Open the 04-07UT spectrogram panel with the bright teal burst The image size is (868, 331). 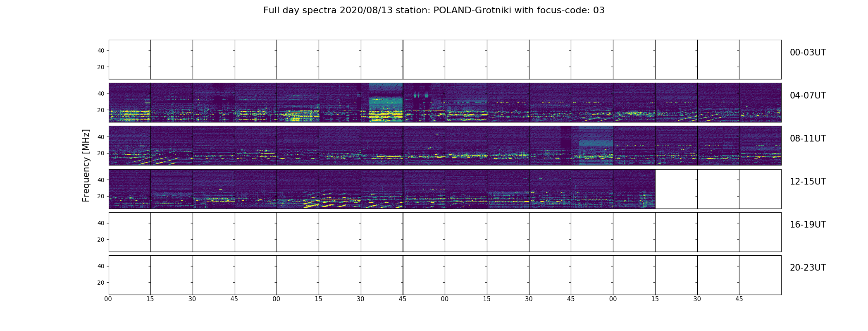382,103
